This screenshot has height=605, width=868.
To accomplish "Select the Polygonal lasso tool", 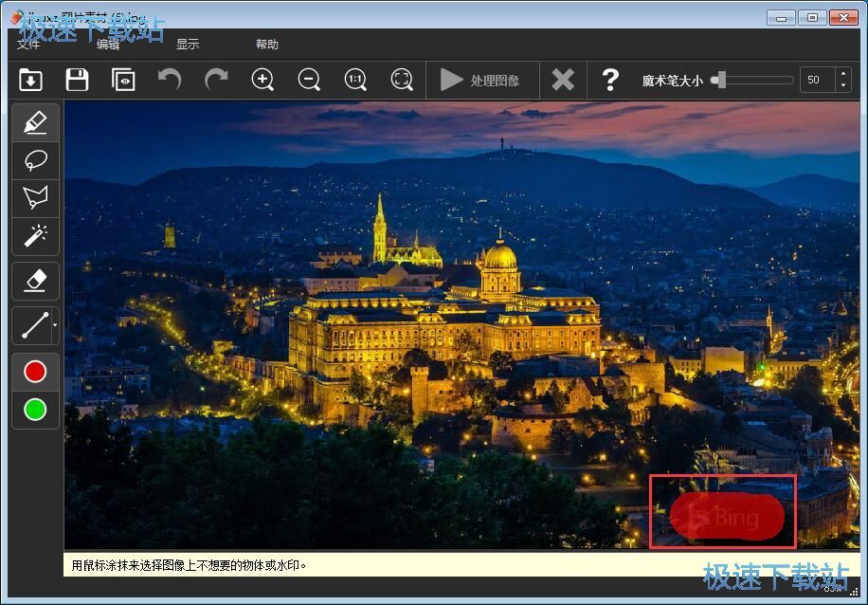I will point(35,198).
